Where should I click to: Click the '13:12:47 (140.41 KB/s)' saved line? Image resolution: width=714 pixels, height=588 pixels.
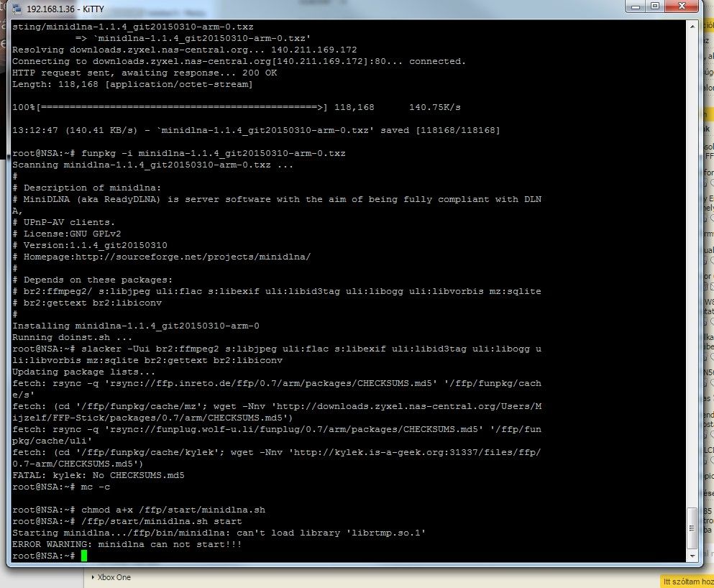(x=256, y=130)
